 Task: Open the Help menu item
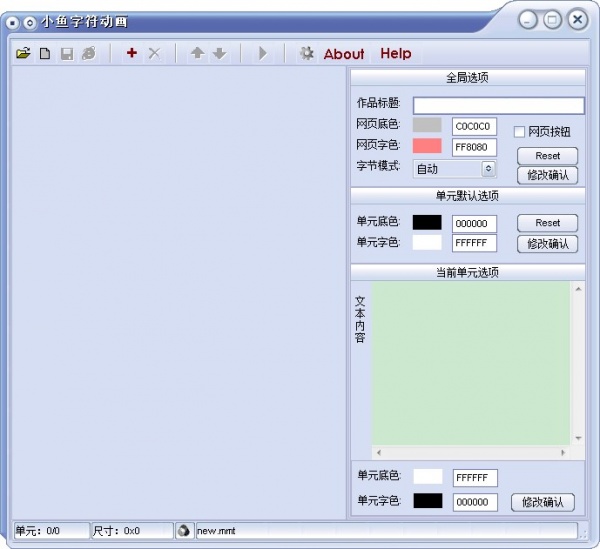pos(396,53)
